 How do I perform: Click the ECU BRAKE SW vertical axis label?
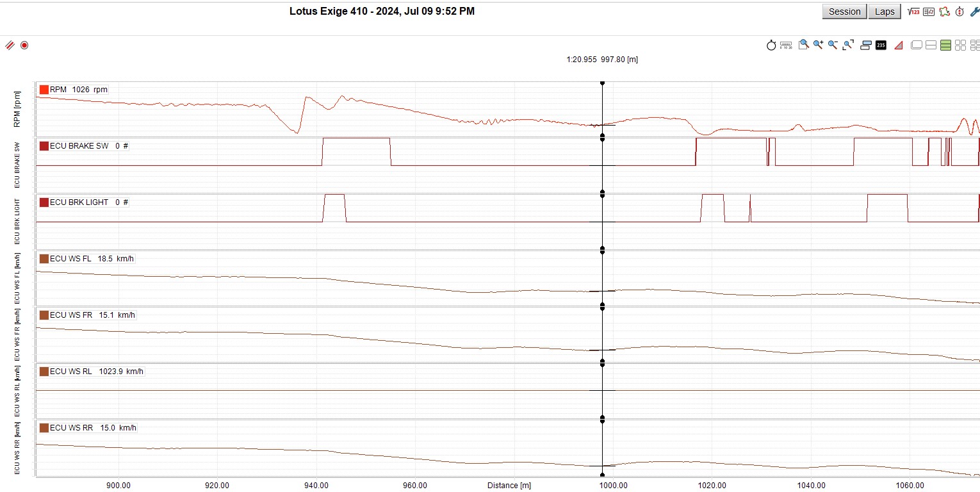tap(17, 165)
